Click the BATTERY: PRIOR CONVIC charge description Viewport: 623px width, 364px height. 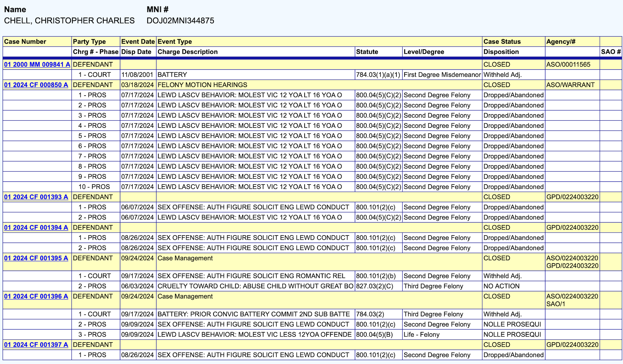pos(254,314)
